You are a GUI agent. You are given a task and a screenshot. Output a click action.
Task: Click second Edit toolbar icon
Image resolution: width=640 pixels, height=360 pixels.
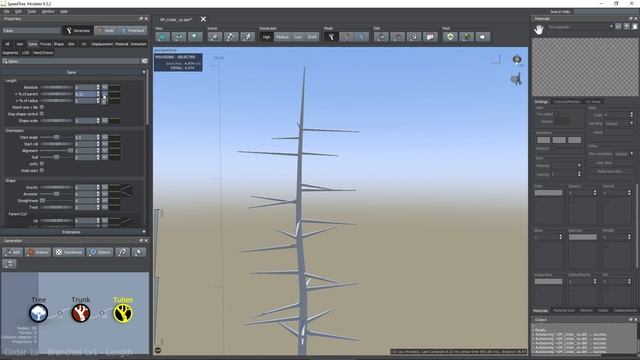click(397, 37)
